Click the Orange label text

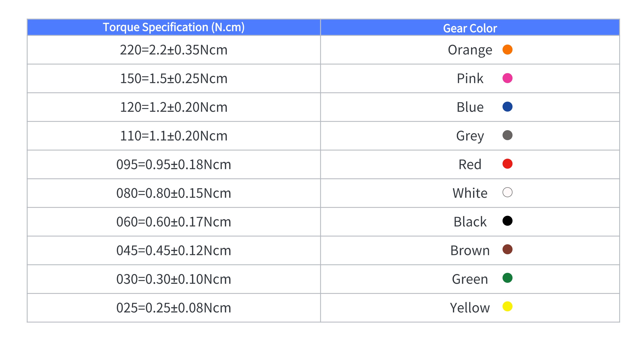(x=470, y=50)
